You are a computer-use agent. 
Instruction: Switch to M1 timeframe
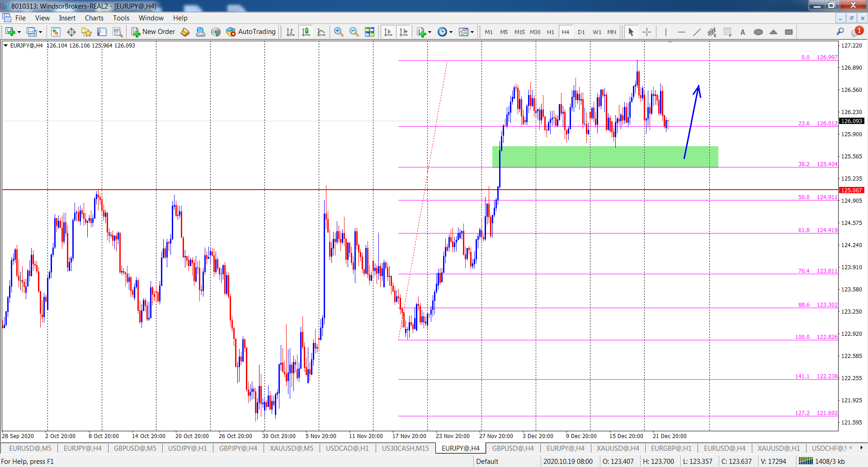click(x=489, y=32)
